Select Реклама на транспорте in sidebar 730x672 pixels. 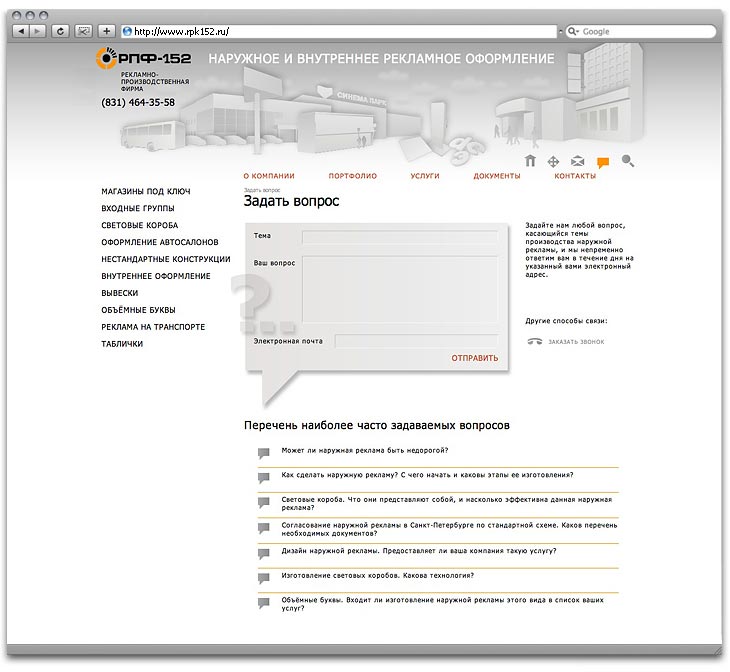click(153, 327)
